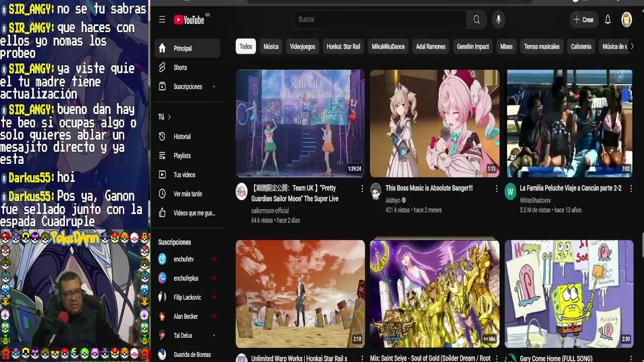Open Ver más tarde list
The width and height of the screenshot is (644, 362).
point(187,194)
